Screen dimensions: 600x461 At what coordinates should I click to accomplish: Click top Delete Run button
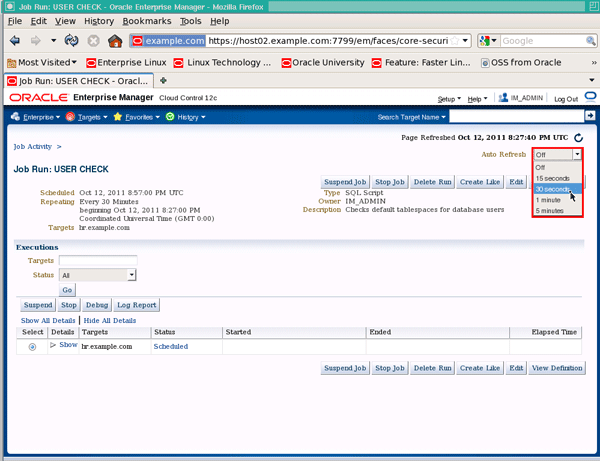[432, 182]
